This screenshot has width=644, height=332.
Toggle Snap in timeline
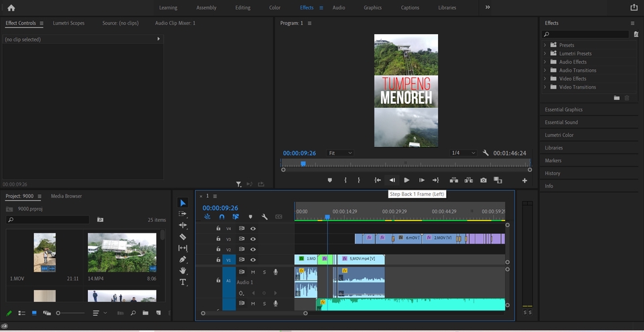click(222, 217)
